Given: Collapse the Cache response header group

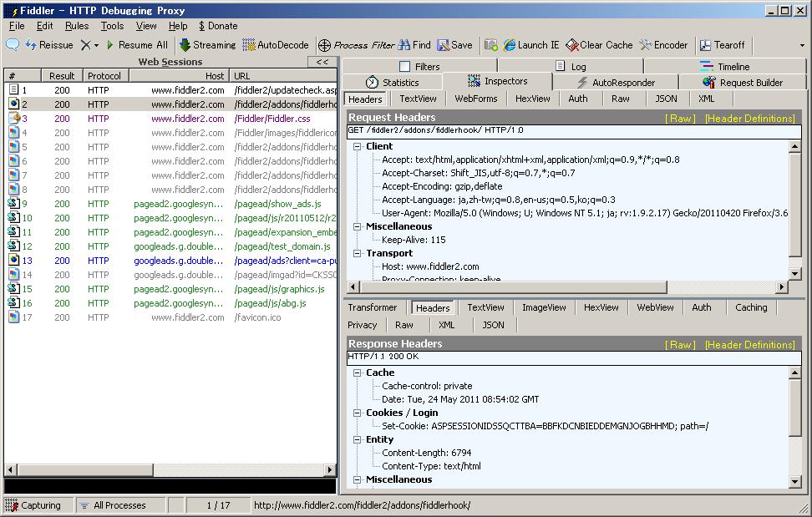Looking at the screenshot, I should pyautogui.click(x=358, y=373).
